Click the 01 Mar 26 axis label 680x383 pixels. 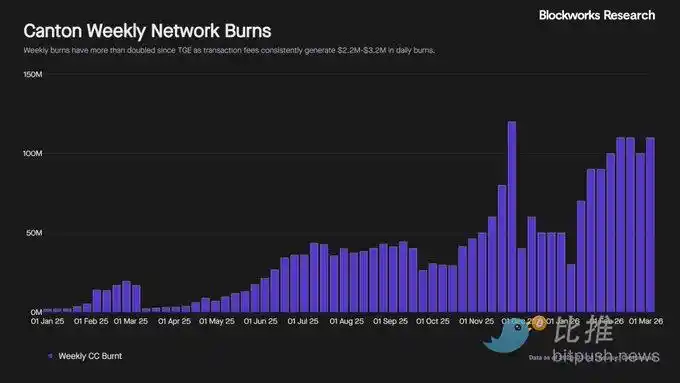click(x=646, y=321)
